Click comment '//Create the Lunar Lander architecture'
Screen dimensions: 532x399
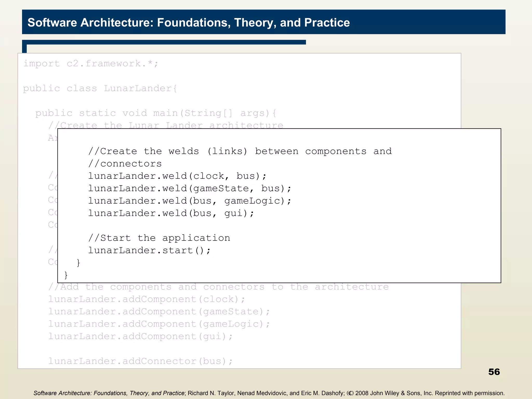(166, 125)
